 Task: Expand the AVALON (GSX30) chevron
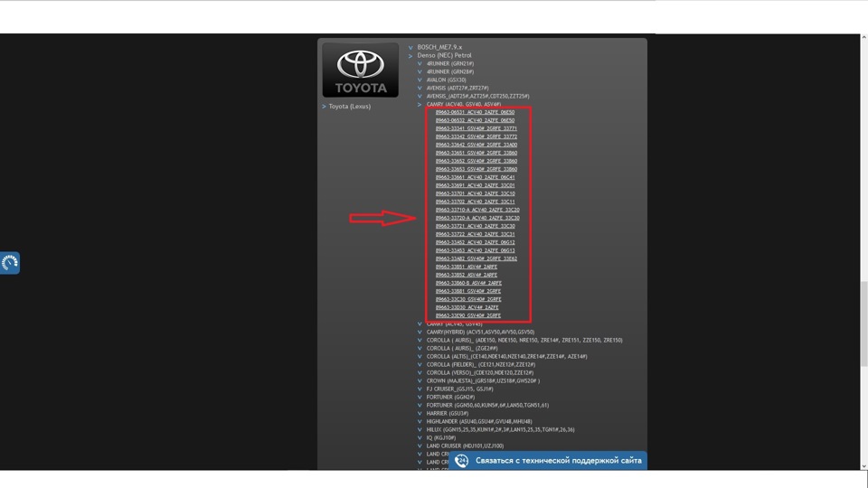tap(420, 80)
